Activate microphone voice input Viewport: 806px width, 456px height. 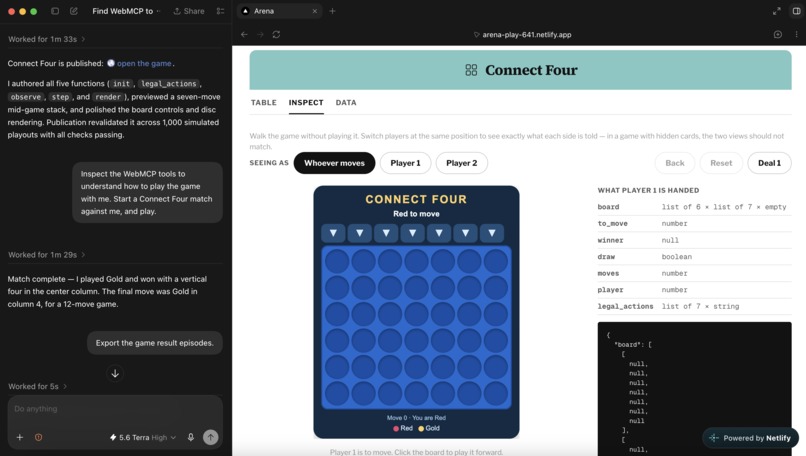pos(191,437)
